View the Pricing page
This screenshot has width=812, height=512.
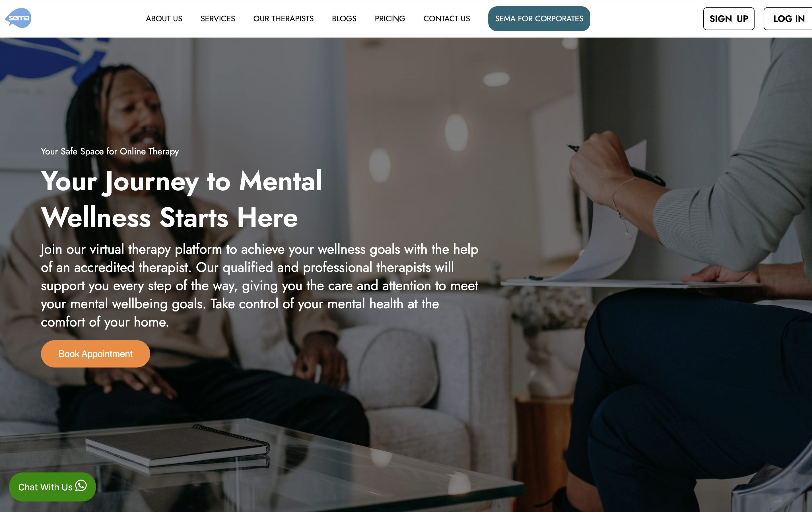click(x=390, y=18)
